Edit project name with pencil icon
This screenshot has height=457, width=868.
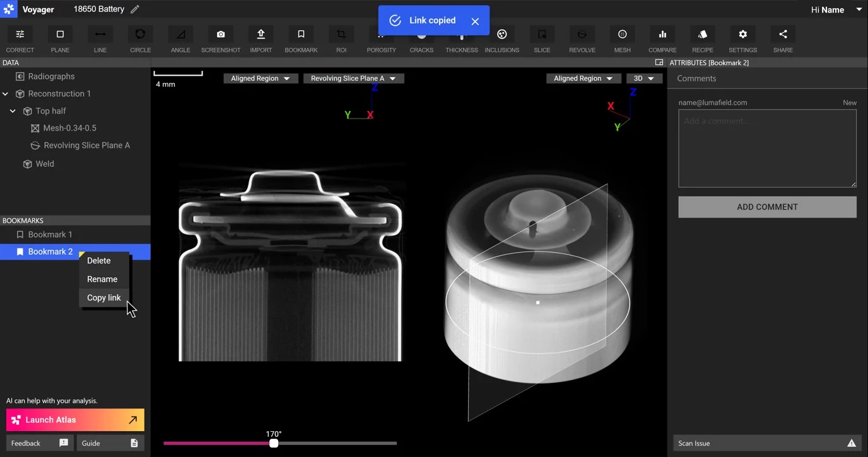pyautogui.click(x=135, y=9)
